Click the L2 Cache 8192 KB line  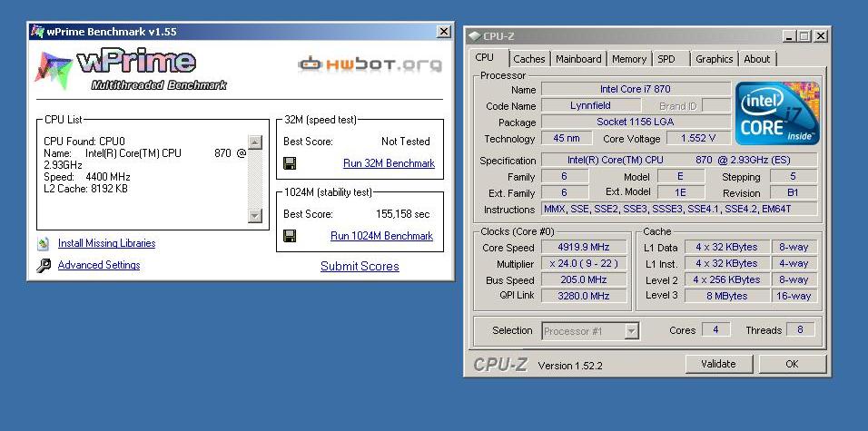(x=86, y=189)
